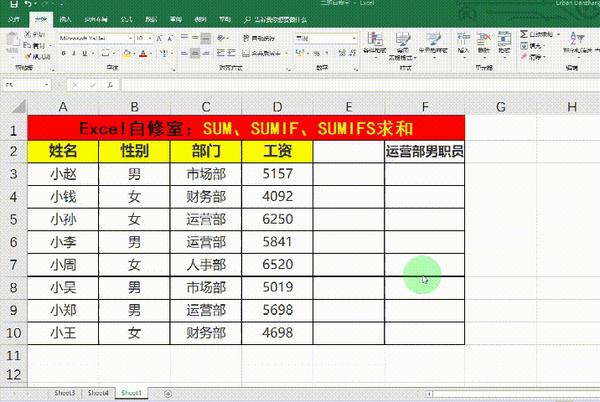Click the Increase Font Size icon
Image resolution: width=600 pixels, height=402 pixels.
pos(160,39)
